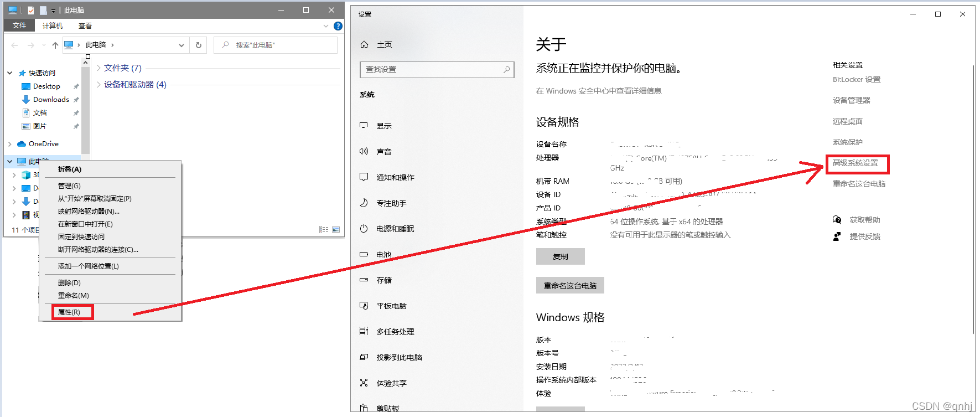Click Rename this PC related link

pyautogui.click(x=859, y=184)
